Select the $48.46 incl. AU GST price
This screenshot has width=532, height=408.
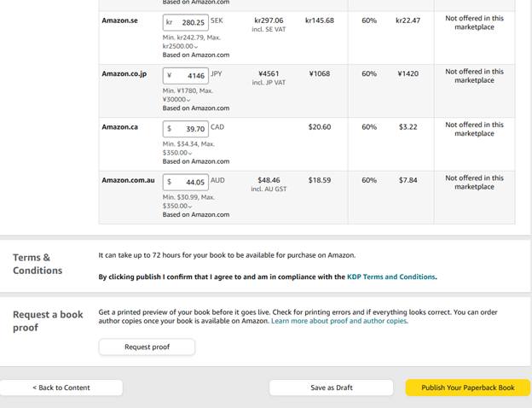269,184
